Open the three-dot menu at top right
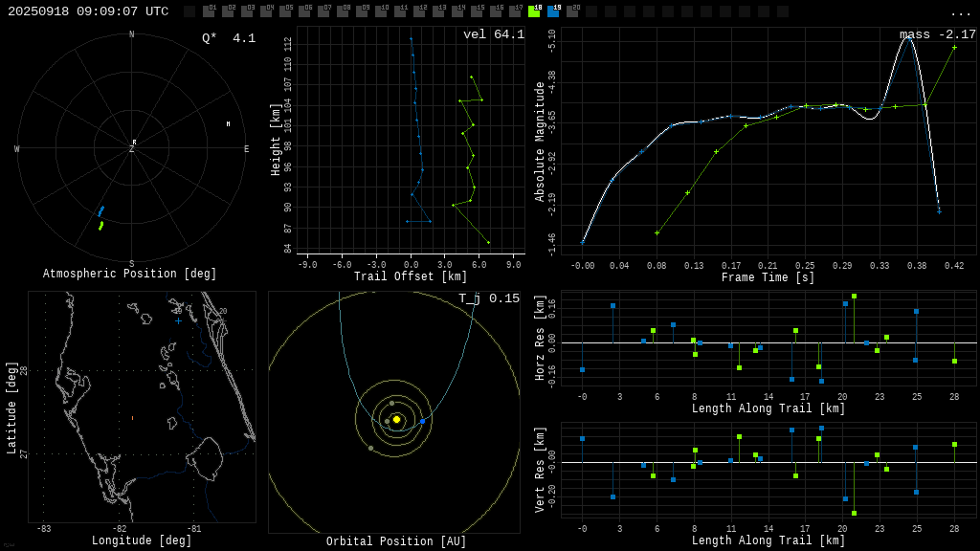This screenshot has height=551, width=980. pyautogui.click(x=960, y=12)
